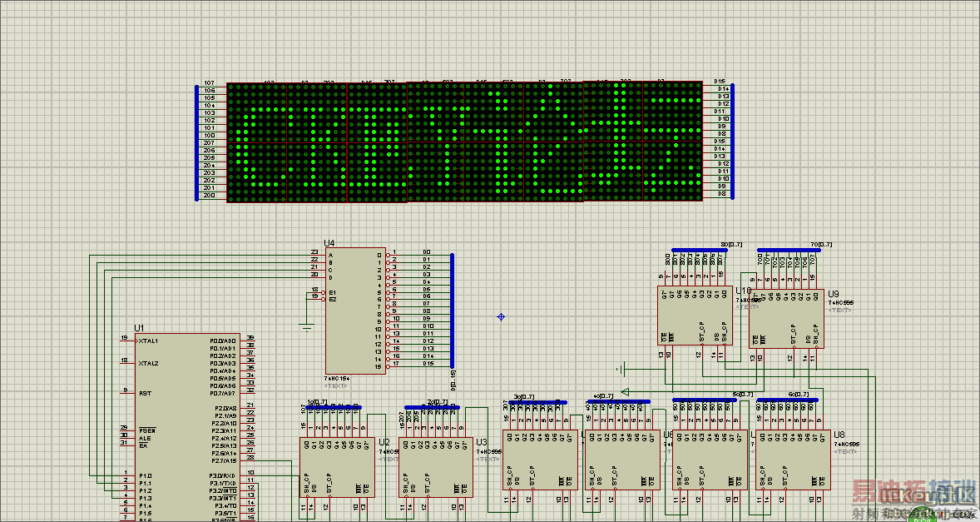The width and height of the screenshot is (980, 522).
Task: Click the ST_CP pin label on U9
Action: tap(793, 335)
